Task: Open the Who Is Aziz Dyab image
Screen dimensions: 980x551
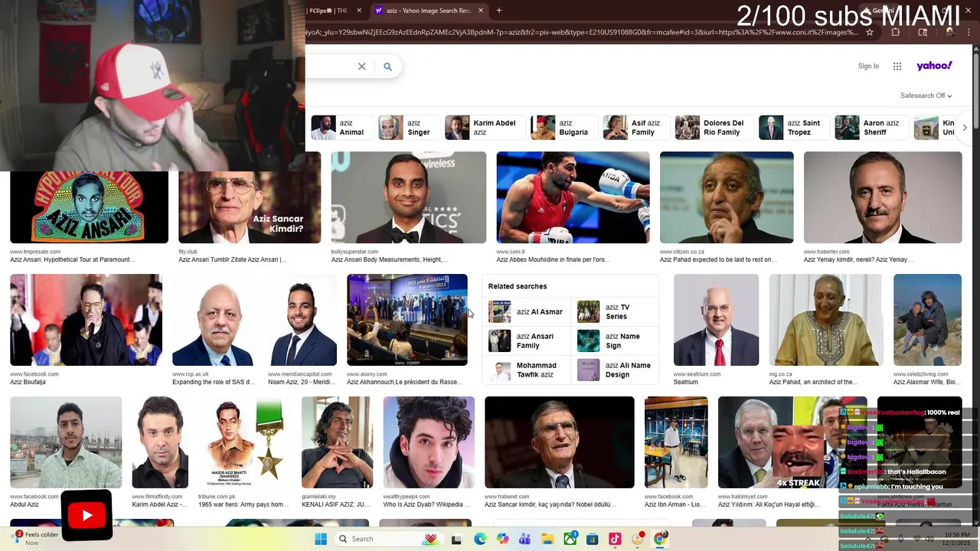Action: [429, 442]
